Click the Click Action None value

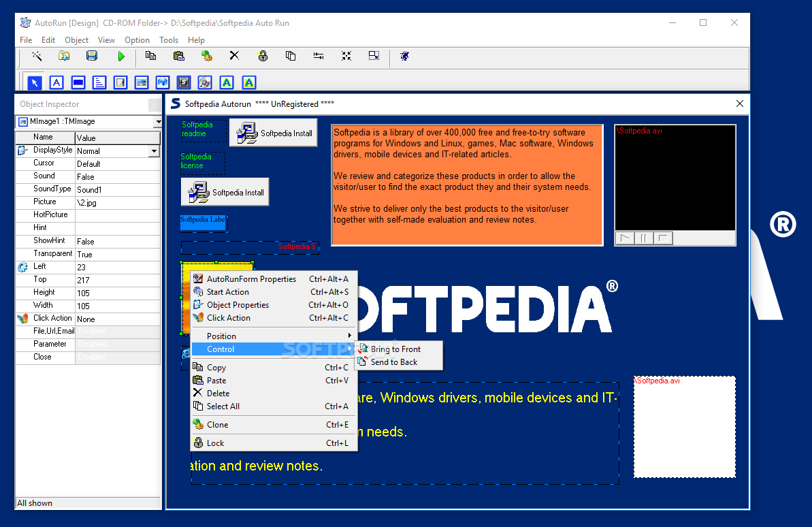(x=118, y=319)
